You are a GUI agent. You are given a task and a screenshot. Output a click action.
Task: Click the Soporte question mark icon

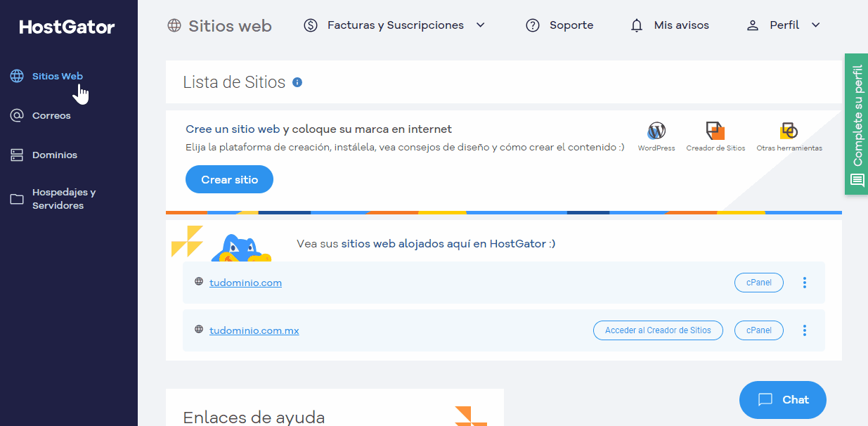click(x=532, y=25)
